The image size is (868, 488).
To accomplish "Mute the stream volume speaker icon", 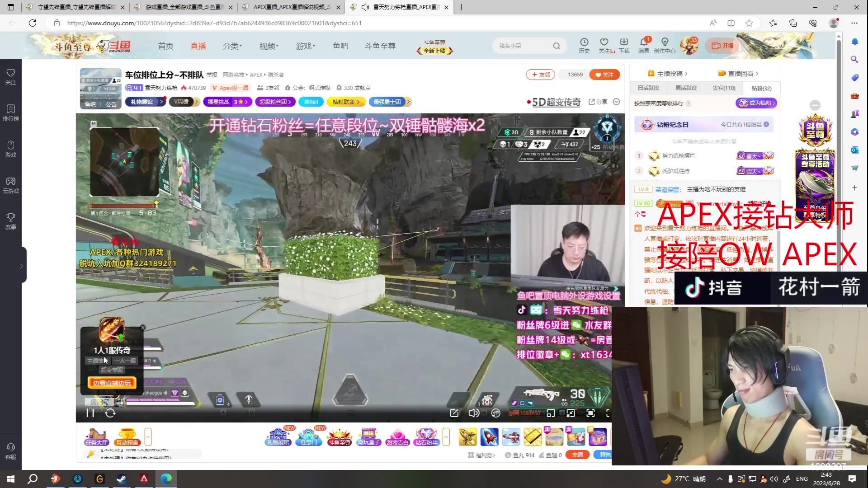I will [473, 413].
